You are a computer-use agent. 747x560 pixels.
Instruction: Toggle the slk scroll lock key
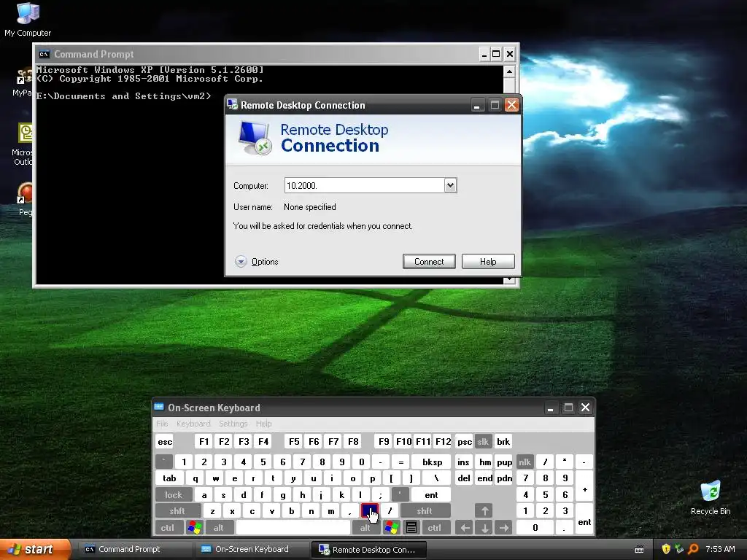pyautogui.click(x=483, y=441)
